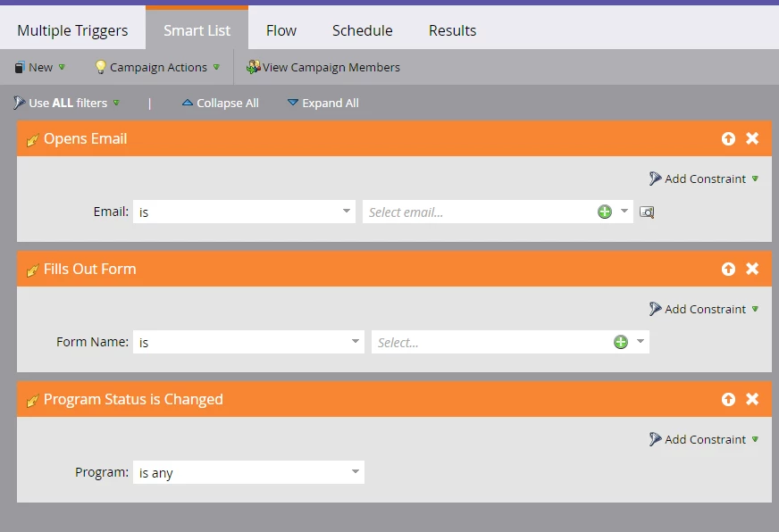
Task: Click the funnel icon beside Use ALL filters
Action: click(x=20, y=103)
